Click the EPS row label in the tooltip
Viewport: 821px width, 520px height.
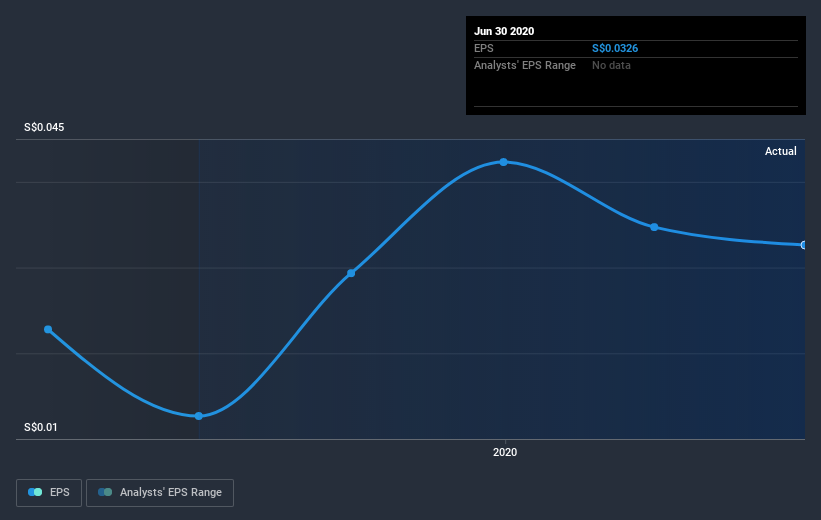(484, 48)
